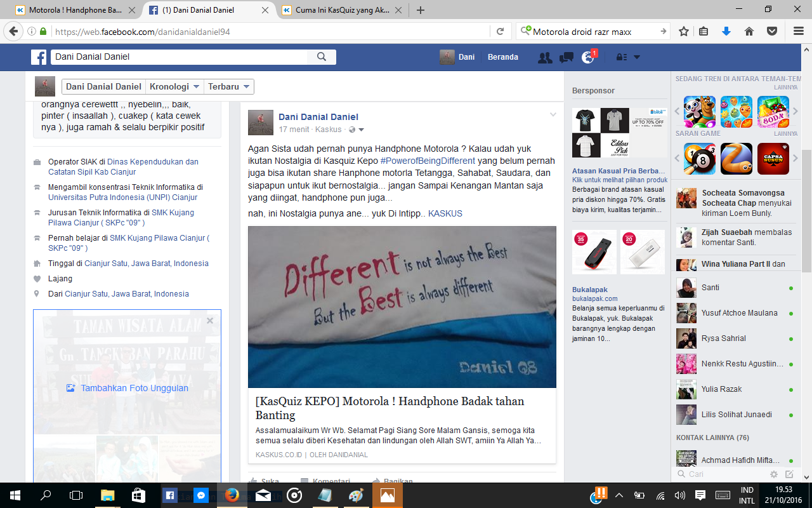Show more trending games via LAINNYA
Screen dimensions: 812x508
coord(785,87)
